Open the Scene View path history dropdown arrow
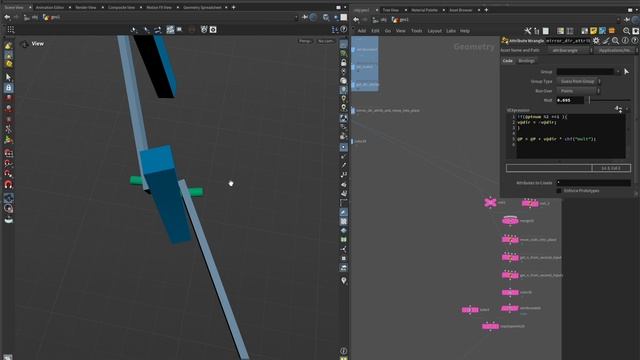Screen dimensions: 640x360 pos(296,17)
